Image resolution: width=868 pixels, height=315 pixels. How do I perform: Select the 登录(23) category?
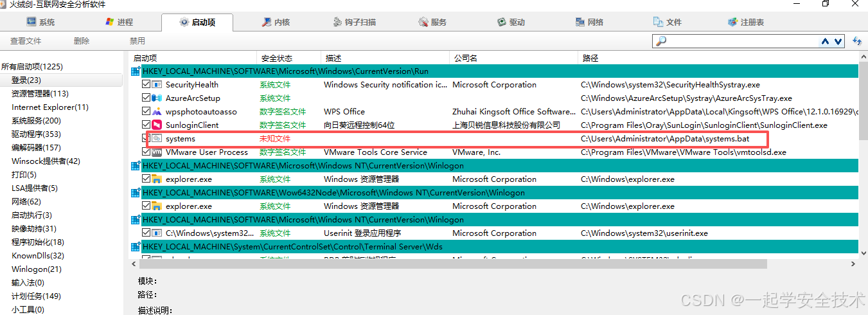pyautogui.click(x=26, y=80)
